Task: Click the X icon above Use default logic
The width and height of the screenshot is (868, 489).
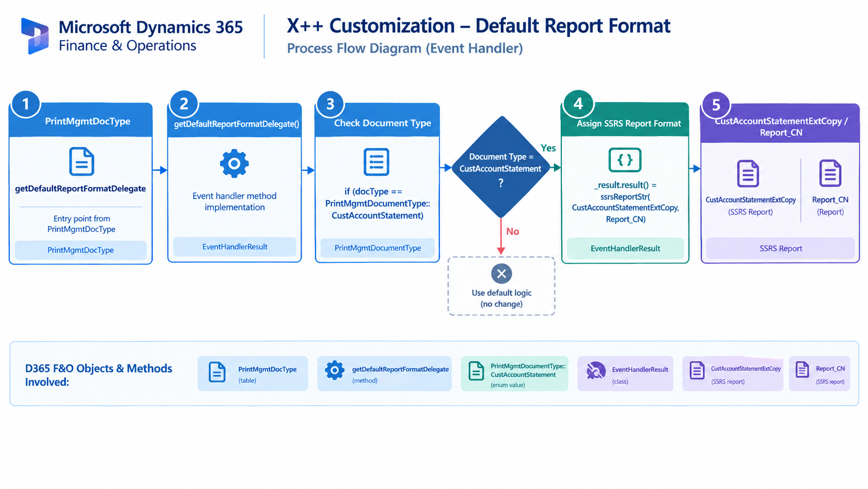Action: 501,274
